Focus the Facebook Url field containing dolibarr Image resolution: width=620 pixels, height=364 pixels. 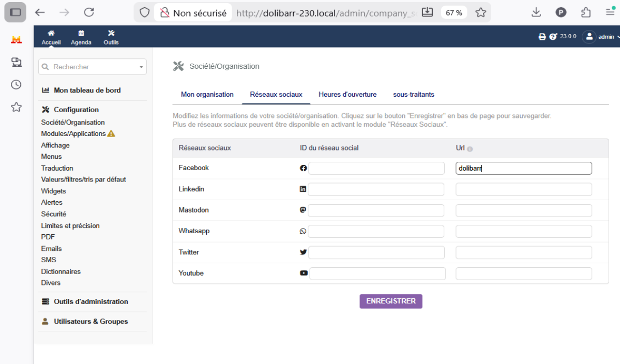(x=523, y=169)
